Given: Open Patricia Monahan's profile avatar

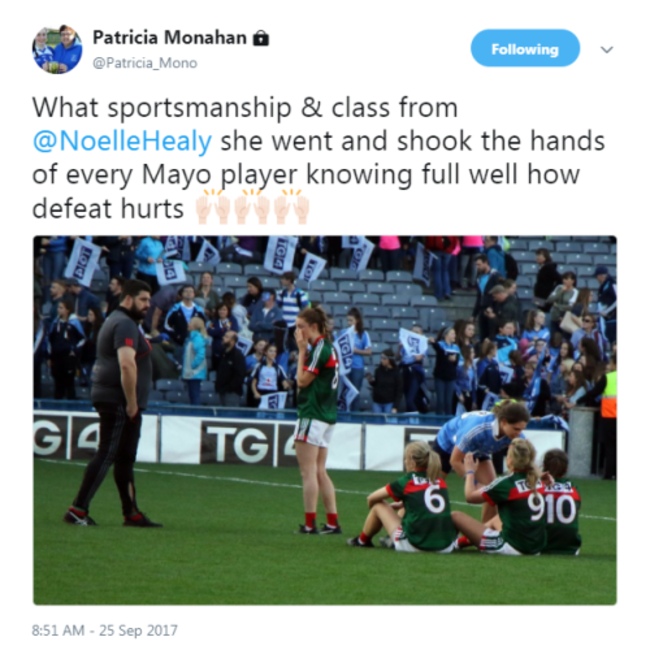Looking at the screenshot, I should (57, 50).
